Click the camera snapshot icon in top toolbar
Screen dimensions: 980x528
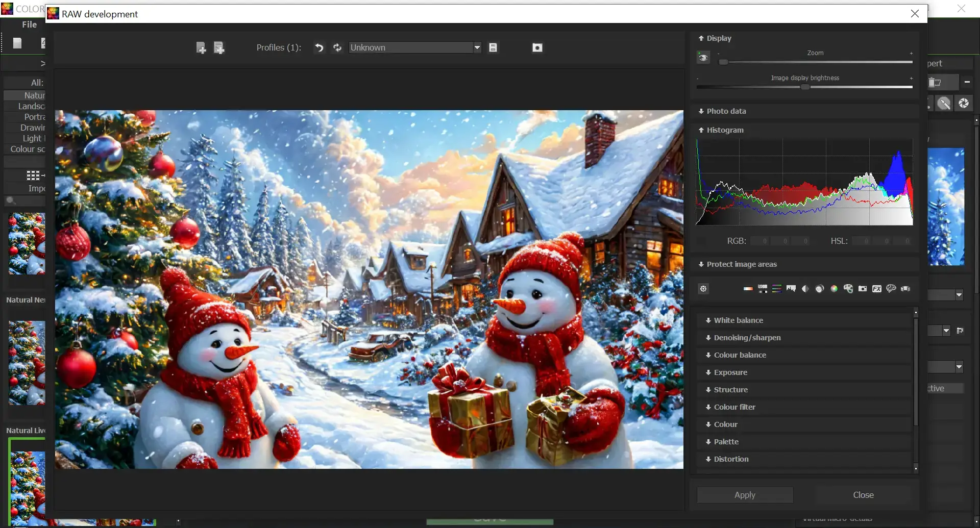pos(537,47)
